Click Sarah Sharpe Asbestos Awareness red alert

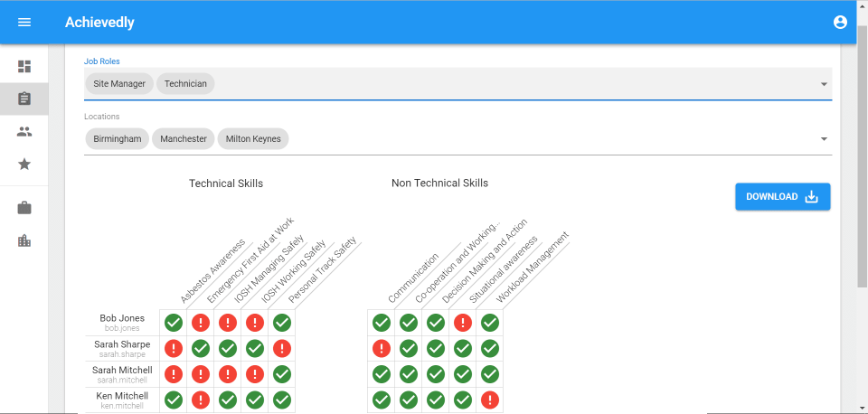174,349
